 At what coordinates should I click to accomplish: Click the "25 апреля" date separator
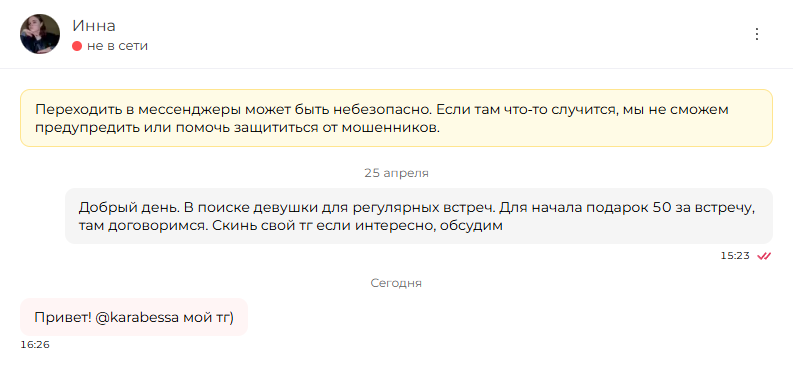click(x=396, y=173)
